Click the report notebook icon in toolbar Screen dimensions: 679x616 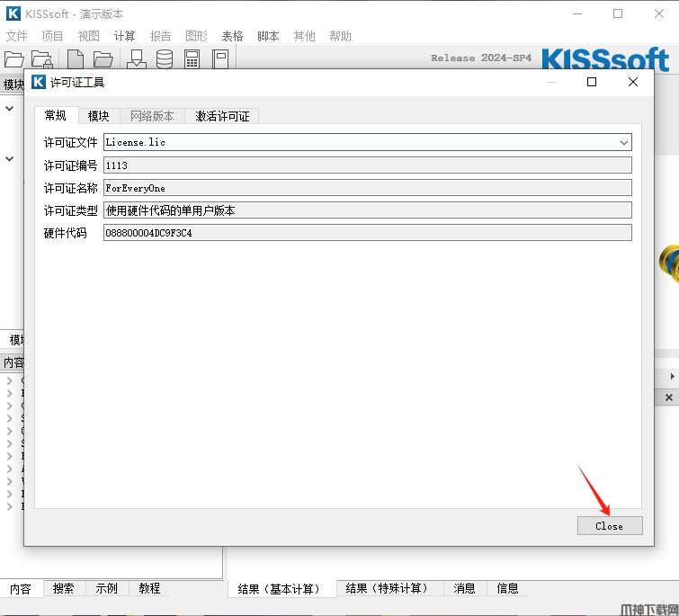pos(220,58)
